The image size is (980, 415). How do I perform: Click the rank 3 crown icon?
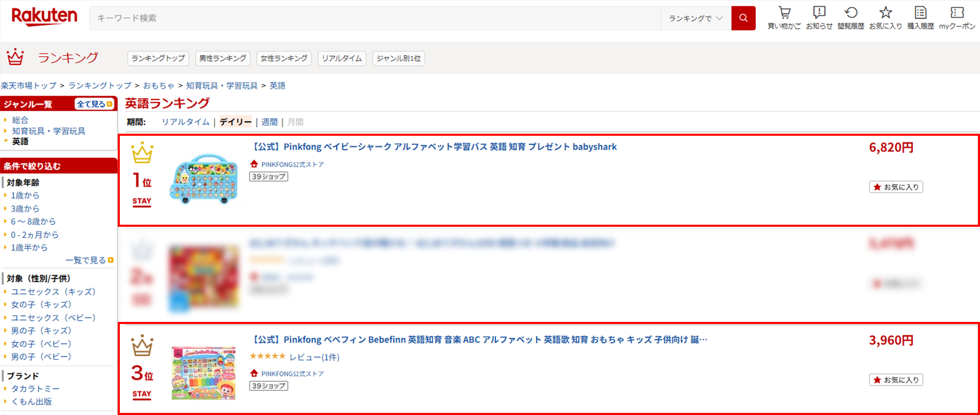pyautogui.click(x=142, y=345)
